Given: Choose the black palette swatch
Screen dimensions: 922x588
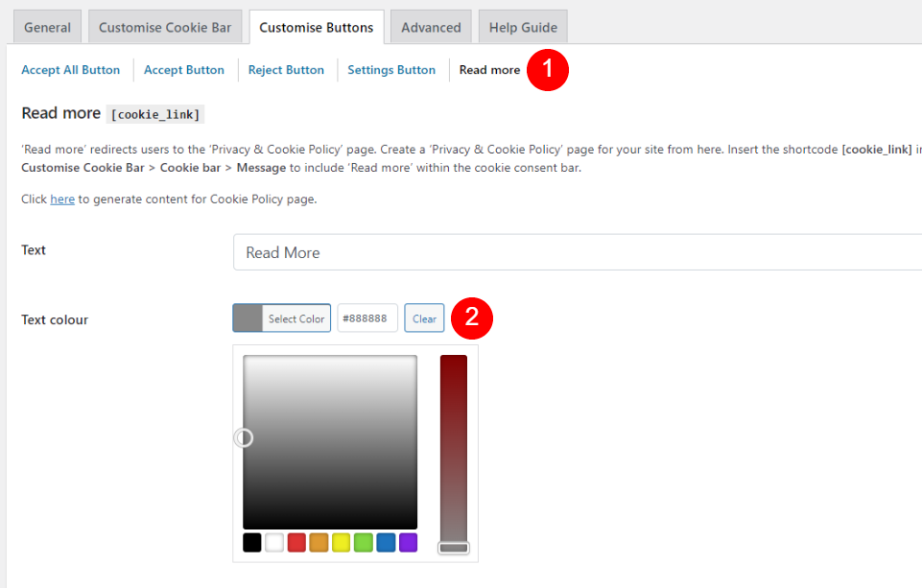Looking at the screenshot, I should tap(251, 542).
